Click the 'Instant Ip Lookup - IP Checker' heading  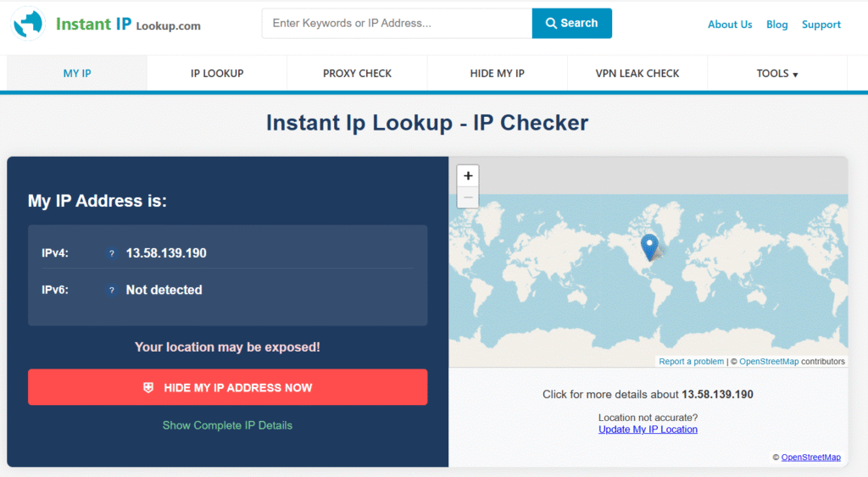pyautogui.click(x=427, y=123)
